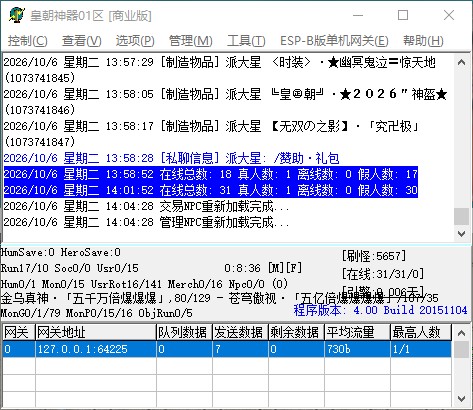Click the 1/1 max users cell

coord(421,349)
